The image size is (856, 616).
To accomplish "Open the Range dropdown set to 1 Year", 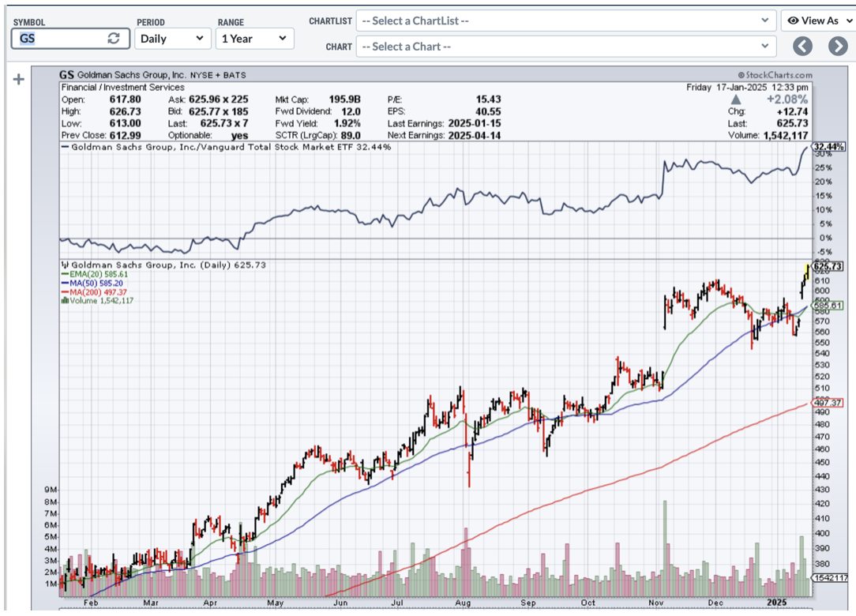I will (253, 38).
